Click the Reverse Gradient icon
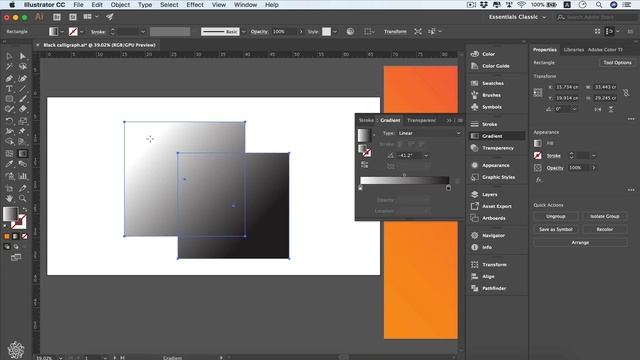 pos(364,164)
